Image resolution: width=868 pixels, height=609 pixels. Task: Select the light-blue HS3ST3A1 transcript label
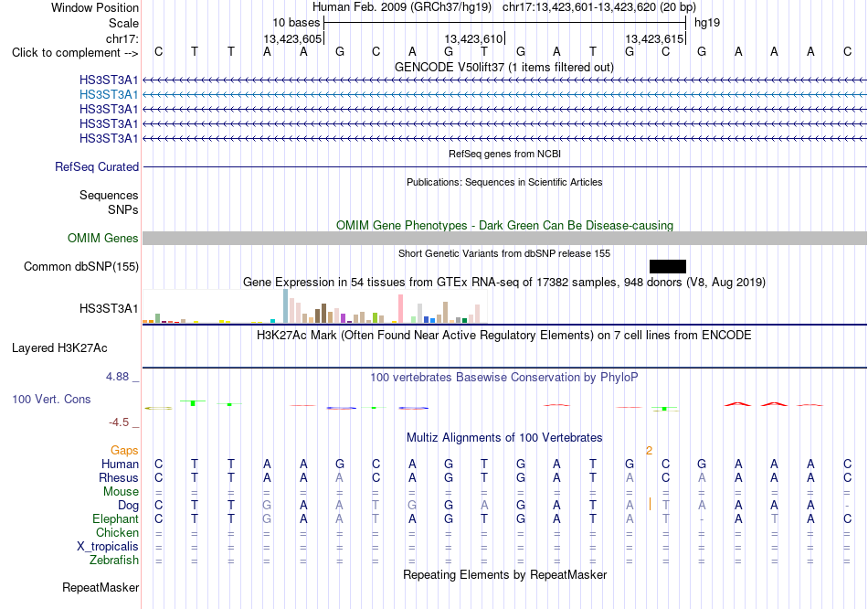pyautogui.click(x=109, y=95)
